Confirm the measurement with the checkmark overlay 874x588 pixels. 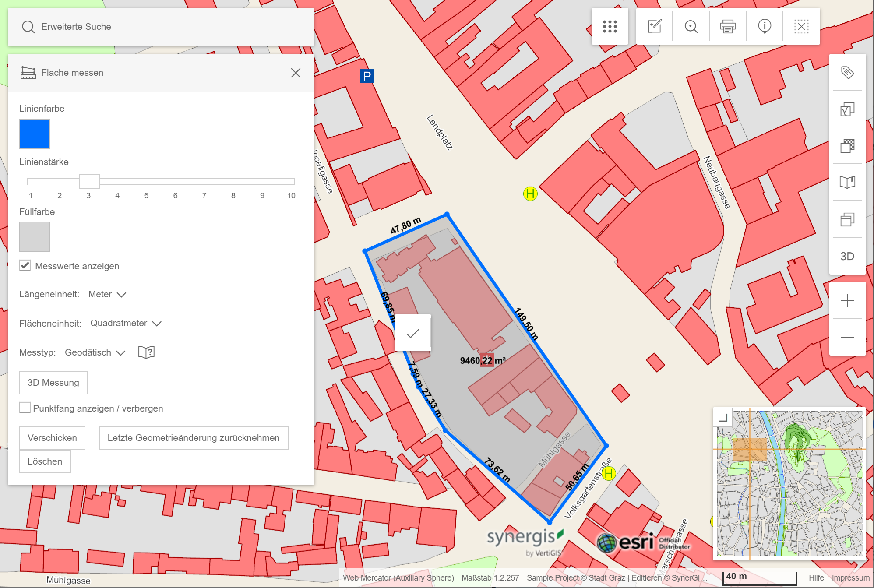pyautogui.click(x=412, y=333)
